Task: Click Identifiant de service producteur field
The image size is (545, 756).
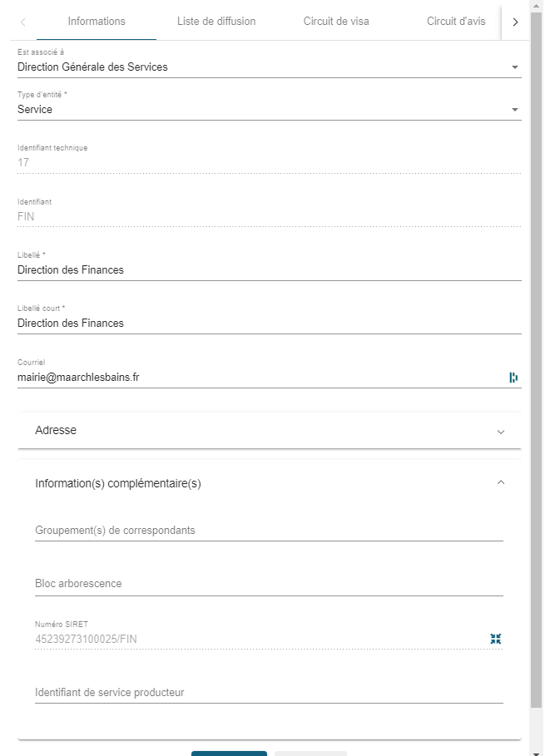Action: [x=269, y=693]
